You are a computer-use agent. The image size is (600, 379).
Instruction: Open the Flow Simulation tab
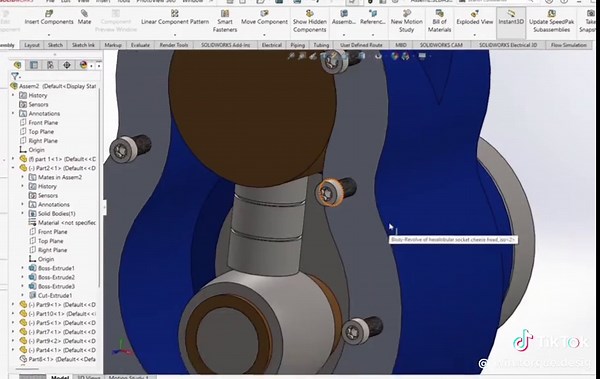[x=569, y=45]
